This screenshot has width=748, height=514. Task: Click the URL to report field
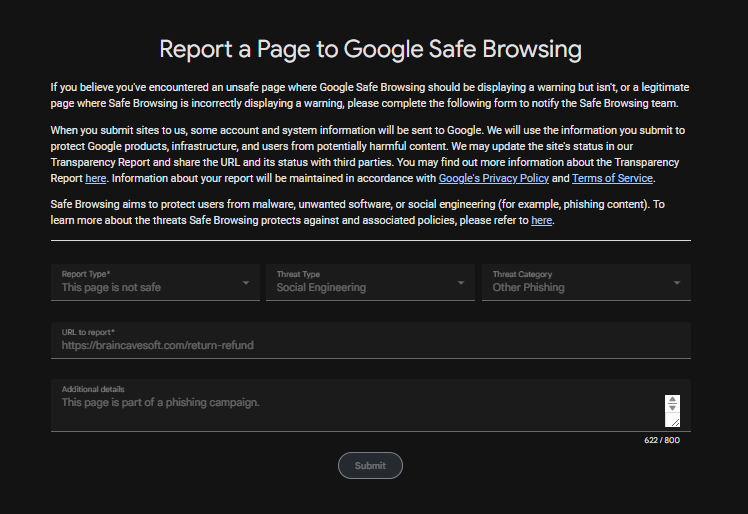(371, 340)
